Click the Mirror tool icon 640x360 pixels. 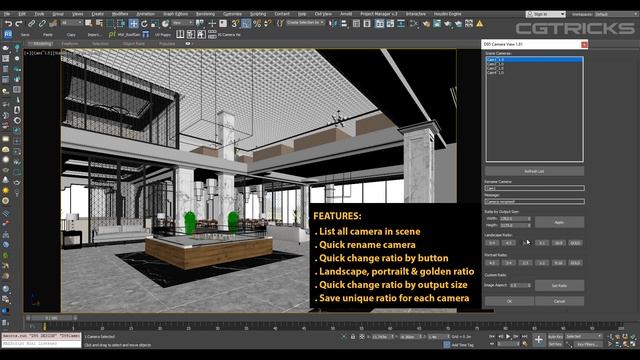click(x=334, y=24)
